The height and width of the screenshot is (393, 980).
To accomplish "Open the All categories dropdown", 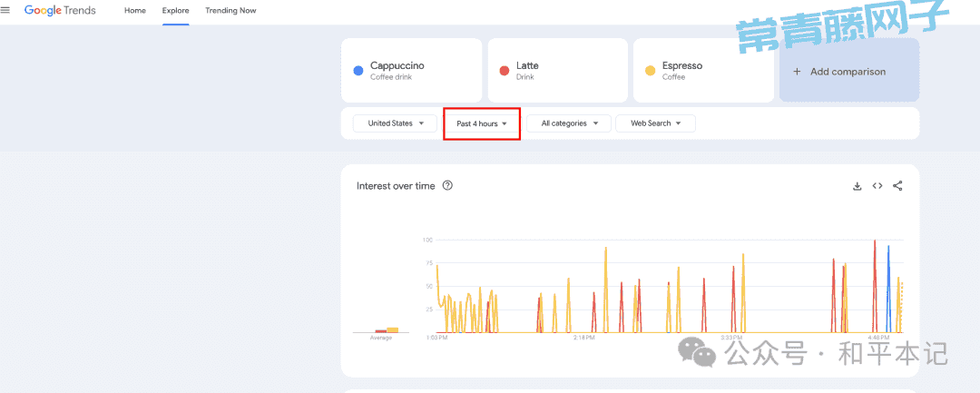I will 568,123.
